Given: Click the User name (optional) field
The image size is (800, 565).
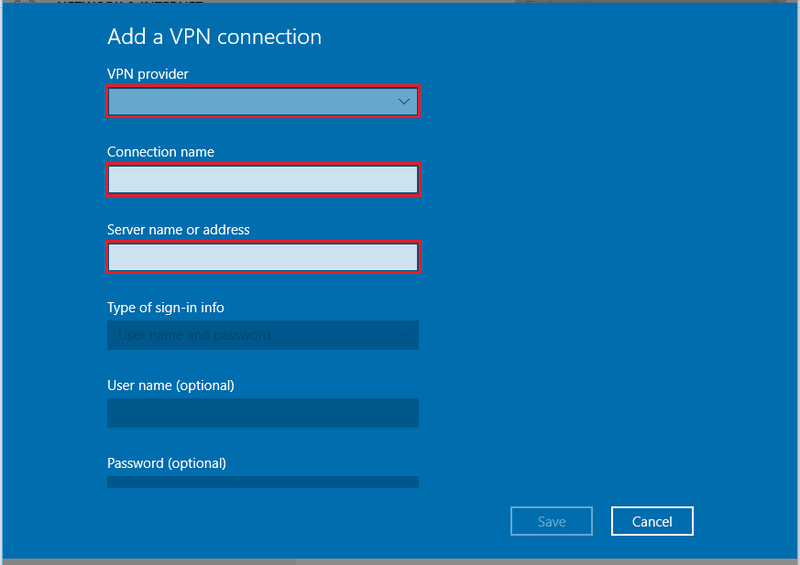Looking at the screenshot, I should (x=263, y=413).
